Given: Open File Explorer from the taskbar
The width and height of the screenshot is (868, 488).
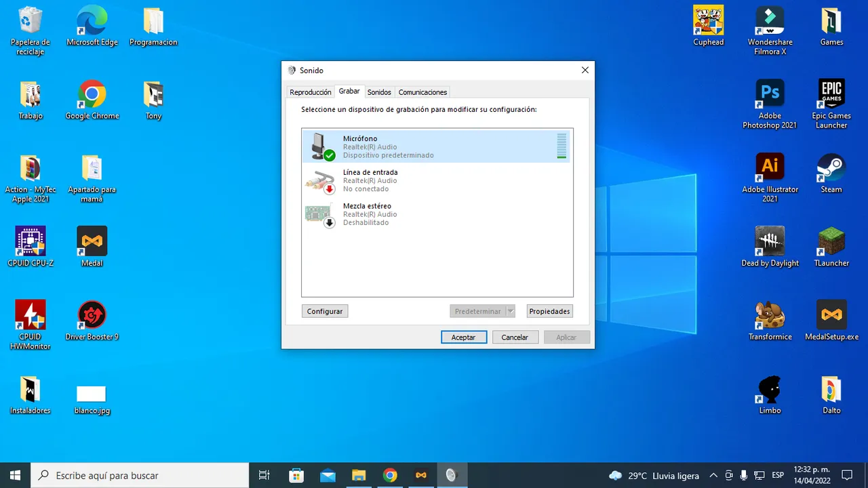Looking at the screenshot, I should 359,475.
